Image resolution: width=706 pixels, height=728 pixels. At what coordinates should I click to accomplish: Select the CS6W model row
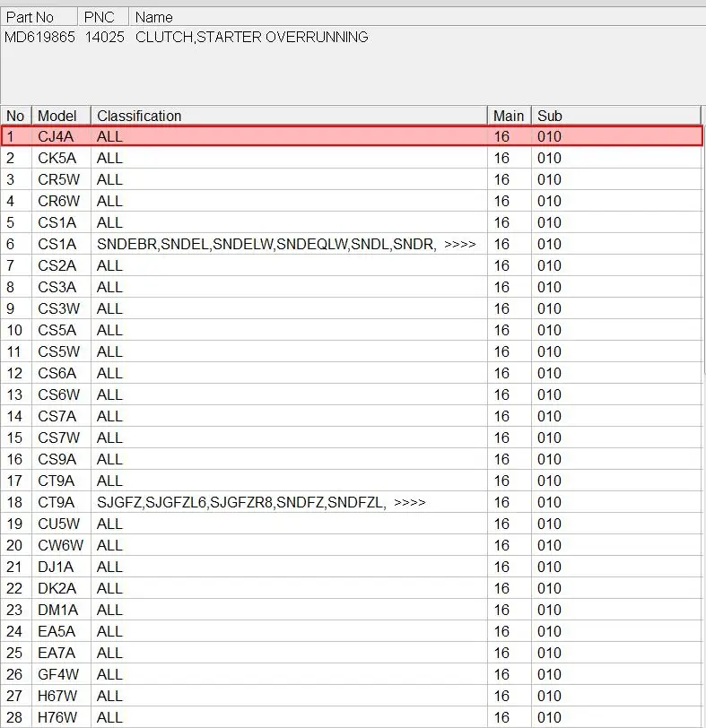(x=352, y=394)
